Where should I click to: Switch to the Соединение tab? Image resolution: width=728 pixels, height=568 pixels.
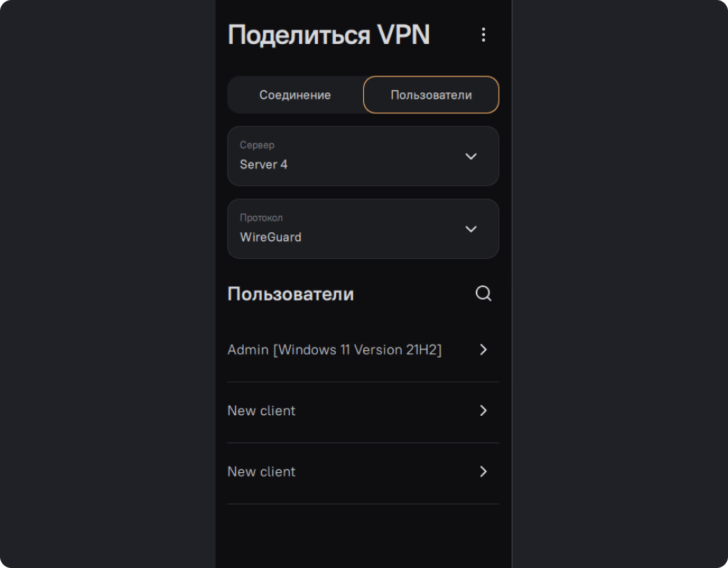[x=295, y=95]
